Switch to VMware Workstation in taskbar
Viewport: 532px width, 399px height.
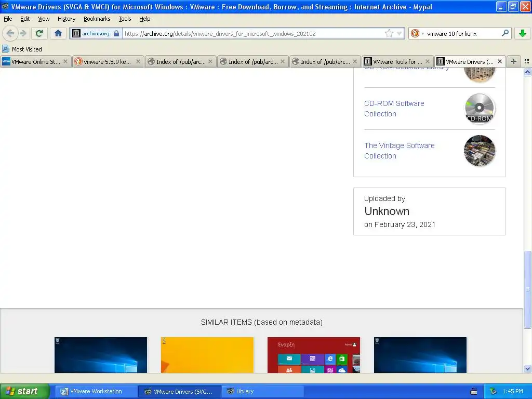click(96, 391)
